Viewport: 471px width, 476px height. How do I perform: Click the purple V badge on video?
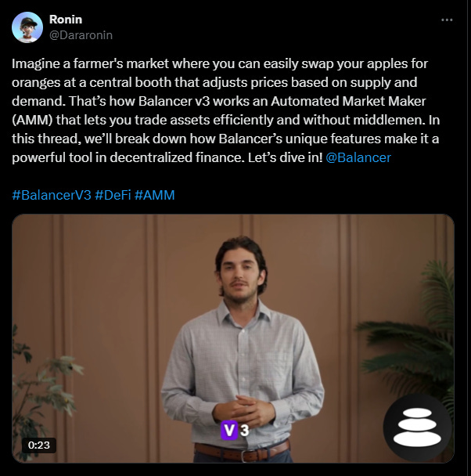(229, 430)
